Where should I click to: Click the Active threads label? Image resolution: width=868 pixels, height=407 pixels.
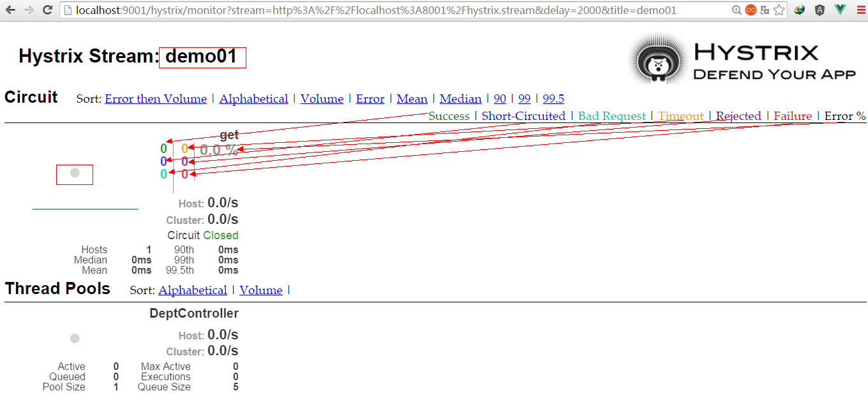[x=71, y=367]
